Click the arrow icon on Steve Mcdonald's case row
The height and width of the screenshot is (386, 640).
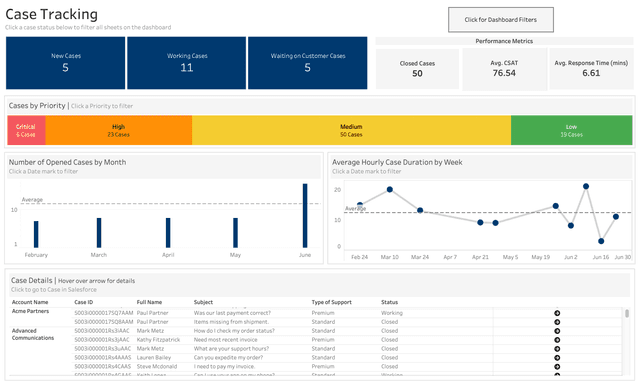557,367
